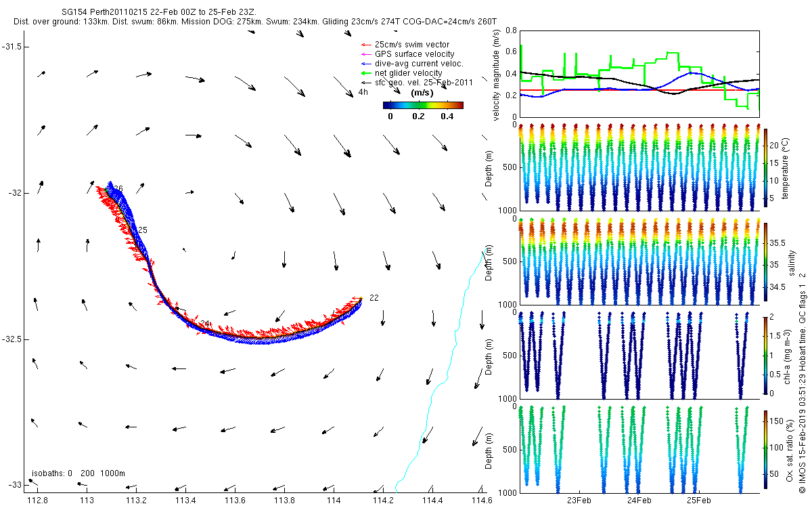Click the '0.4' tick under the map colorbar
812x508 pixels.
[x=447, y=116]
